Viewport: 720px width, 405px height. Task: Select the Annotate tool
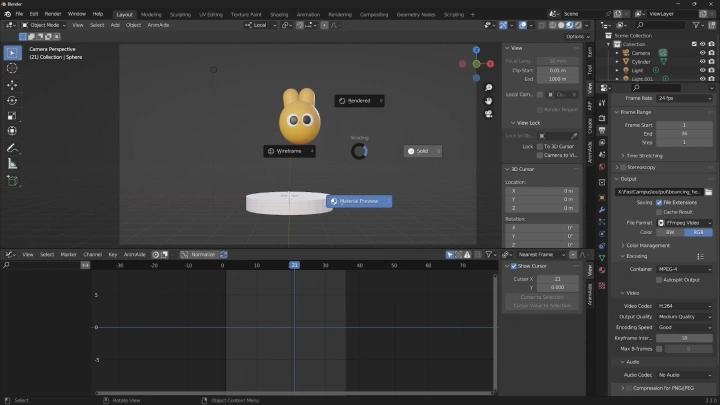[x=12, y=148]
